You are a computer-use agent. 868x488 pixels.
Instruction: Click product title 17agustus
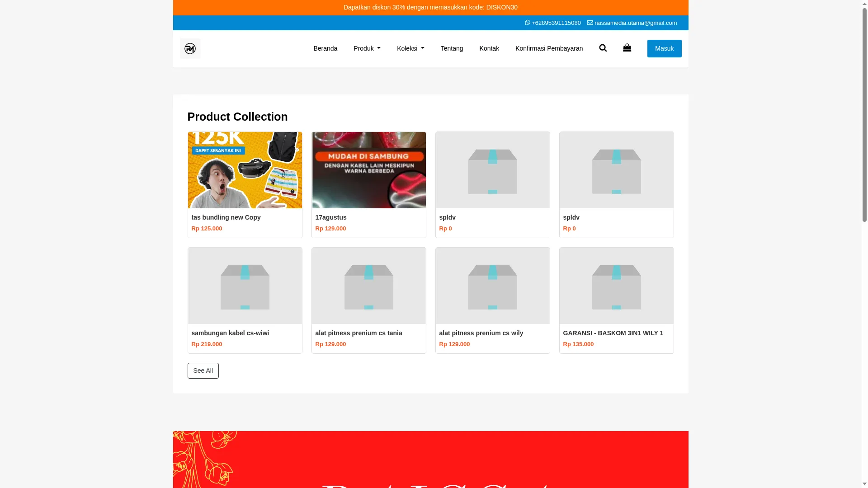331,217
